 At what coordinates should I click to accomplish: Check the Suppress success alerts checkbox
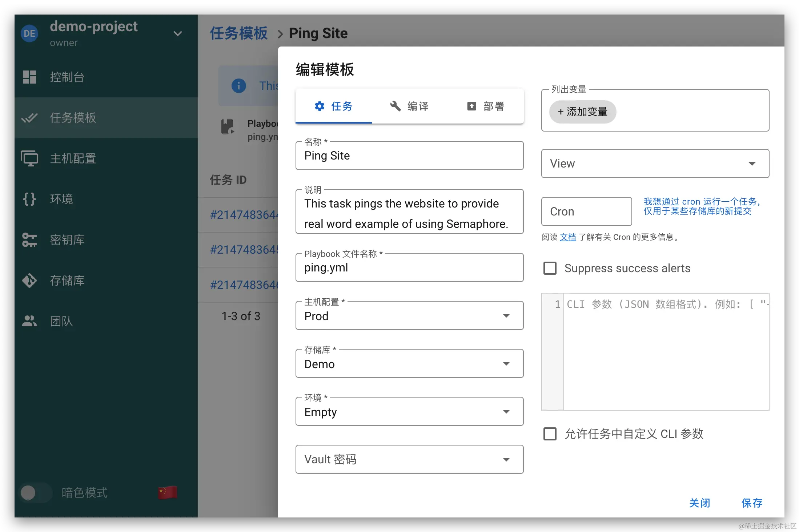tap(550, 268)
